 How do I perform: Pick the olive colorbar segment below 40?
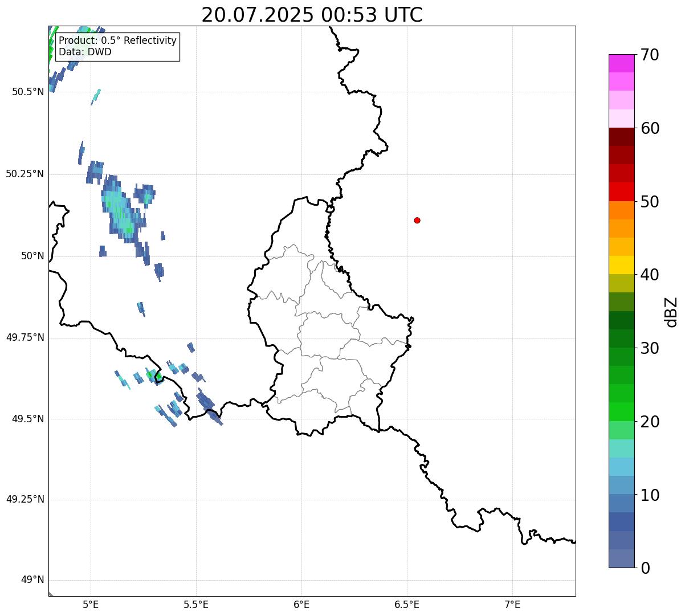click(x=622, y=283)
